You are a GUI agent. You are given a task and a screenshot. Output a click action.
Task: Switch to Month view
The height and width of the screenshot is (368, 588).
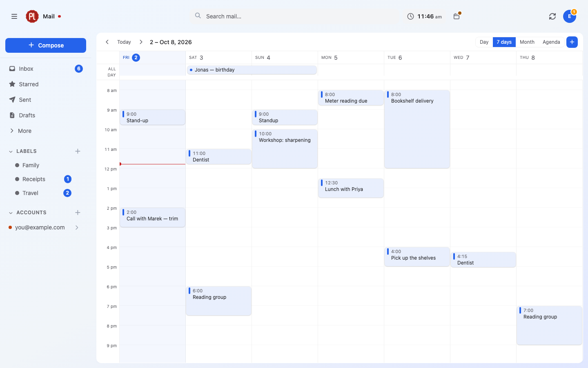coord(527,42)
